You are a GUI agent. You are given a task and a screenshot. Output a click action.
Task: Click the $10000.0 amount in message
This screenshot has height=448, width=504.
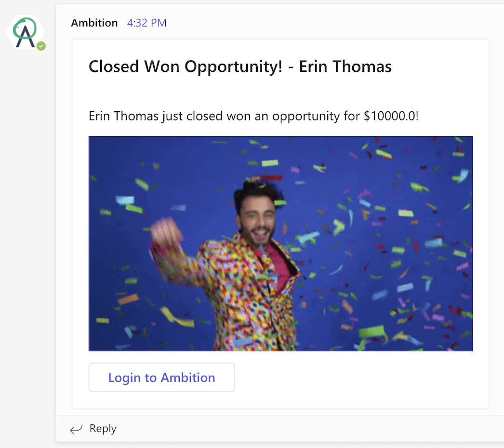point(391,116)
